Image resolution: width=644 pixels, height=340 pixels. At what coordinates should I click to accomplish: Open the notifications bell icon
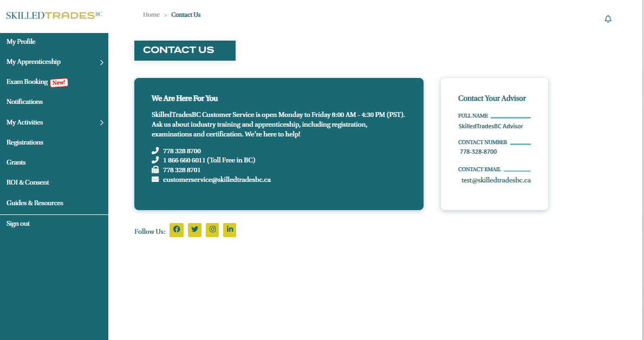coord(608,19)
